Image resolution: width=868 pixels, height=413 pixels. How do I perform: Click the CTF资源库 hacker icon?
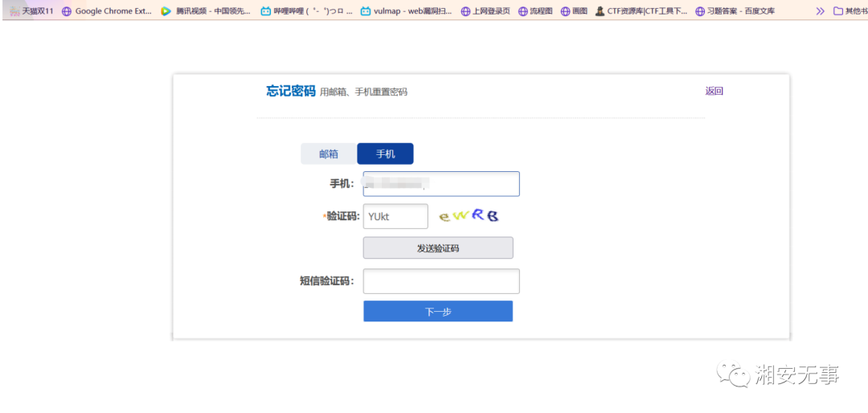click(x=600, y=10)
